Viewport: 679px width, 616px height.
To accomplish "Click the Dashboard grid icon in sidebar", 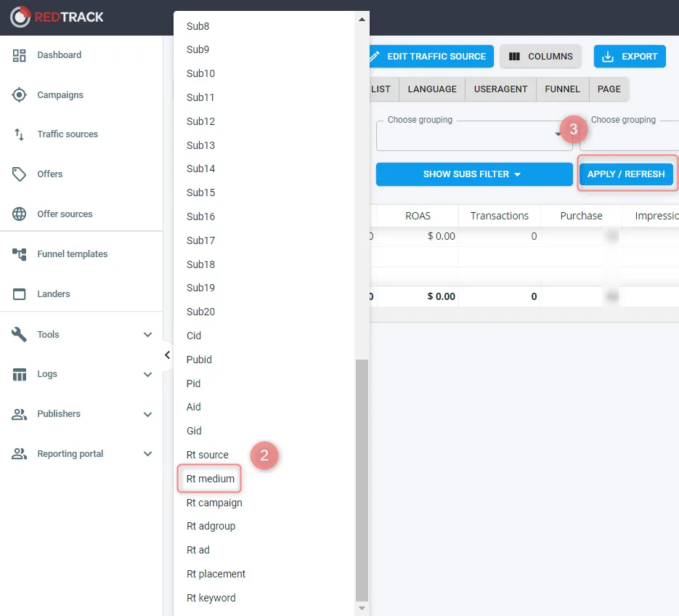I will (x=20, y=55).
